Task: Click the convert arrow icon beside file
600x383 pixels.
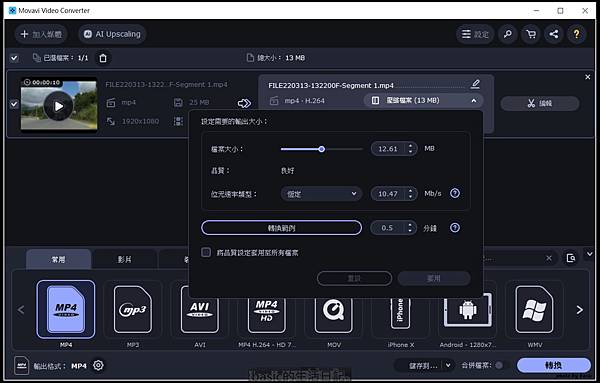Action: pos(244,103)
